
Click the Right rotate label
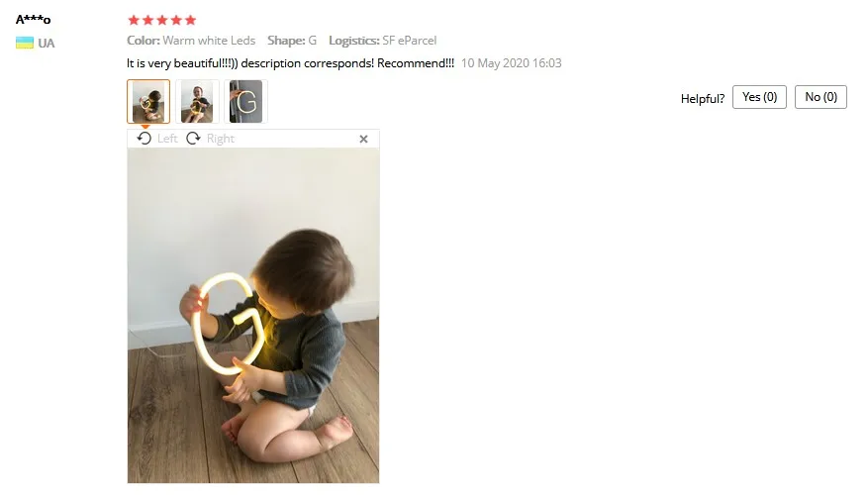[221, 139]
